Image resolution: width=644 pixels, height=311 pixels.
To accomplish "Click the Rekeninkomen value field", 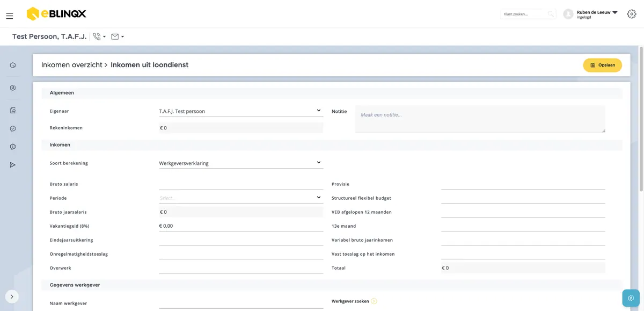I will point(241,128).
